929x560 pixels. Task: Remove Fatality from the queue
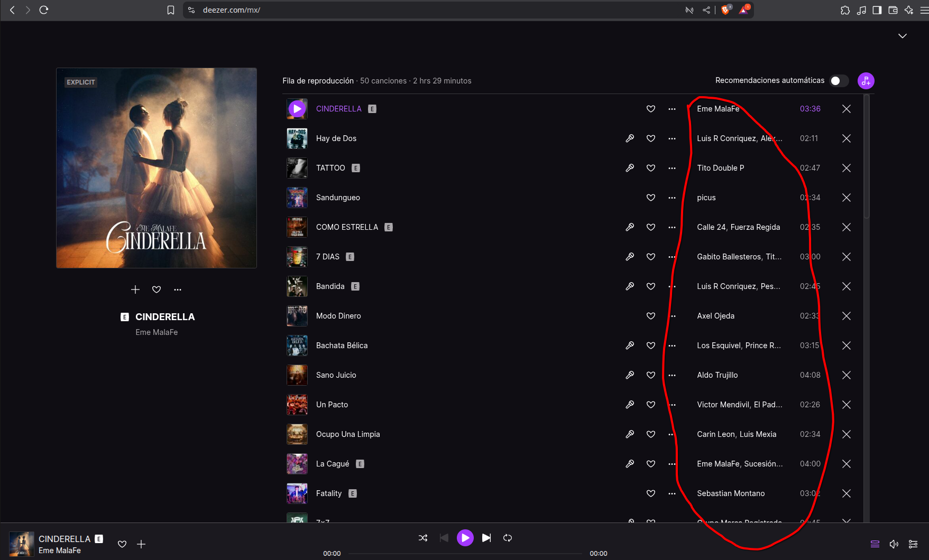coord(847,493)
